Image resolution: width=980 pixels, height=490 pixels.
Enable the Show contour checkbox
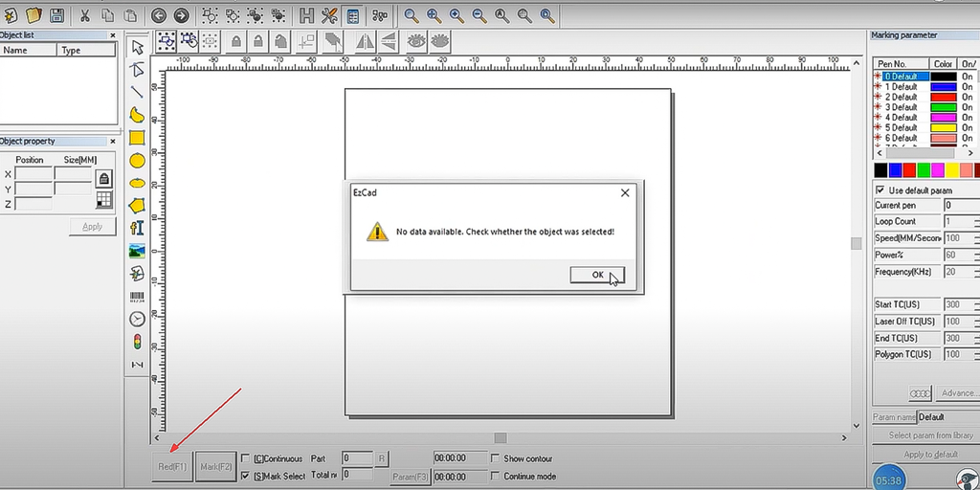(x=496, y=458)
